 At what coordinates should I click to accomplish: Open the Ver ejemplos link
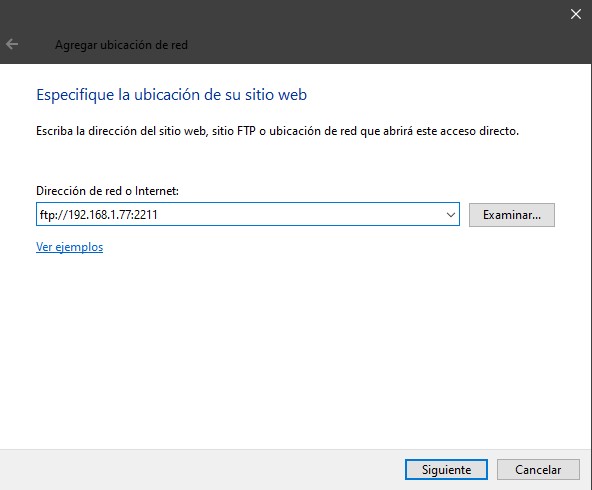pyautogui.click(x=69, y=247)
